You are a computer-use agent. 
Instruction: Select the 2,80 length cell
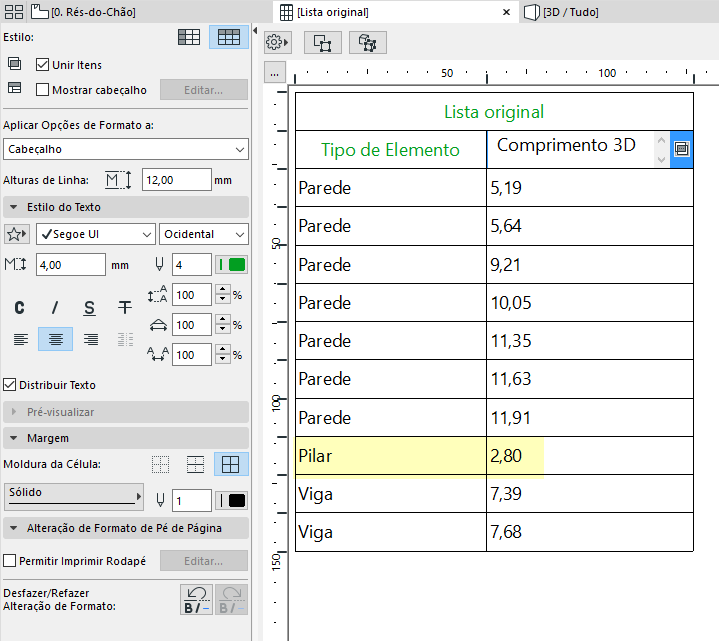(x=590, y=456)
